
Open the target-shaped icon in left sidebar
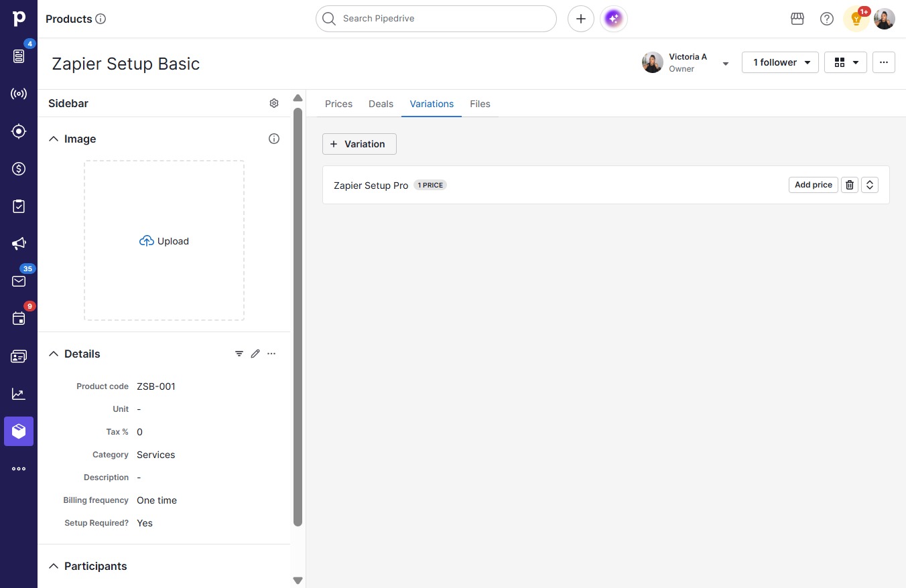coord(19,131)
